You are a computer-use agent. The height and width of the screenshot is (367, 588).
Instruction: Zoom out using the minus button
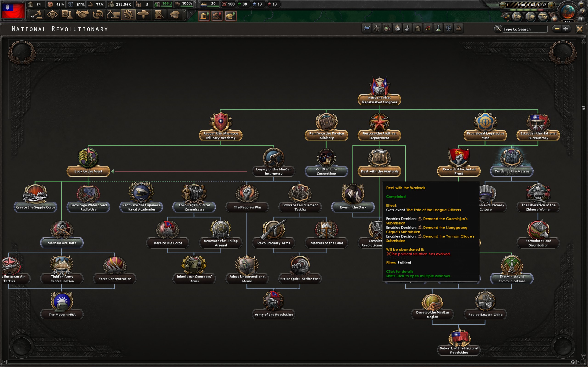557,29
